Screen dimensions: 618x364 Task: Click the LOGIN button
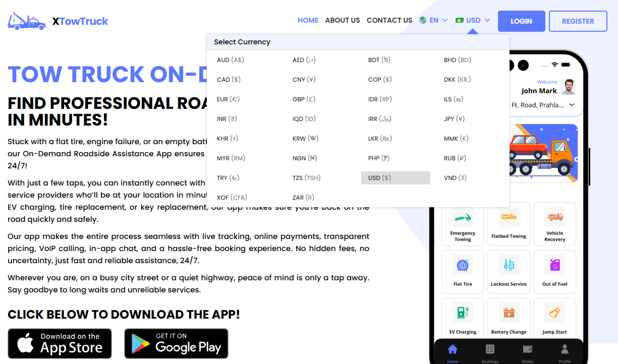click(521, 21)
